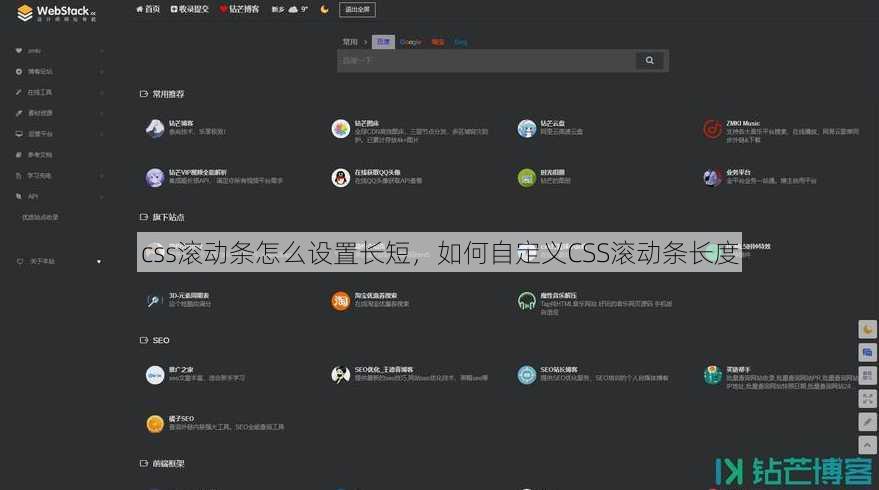The height and width of the screenshot is (490, 879).
Task: Open the 3D-元素周期表 card icon
Action: pyautogui.click(x=155, y=301)
